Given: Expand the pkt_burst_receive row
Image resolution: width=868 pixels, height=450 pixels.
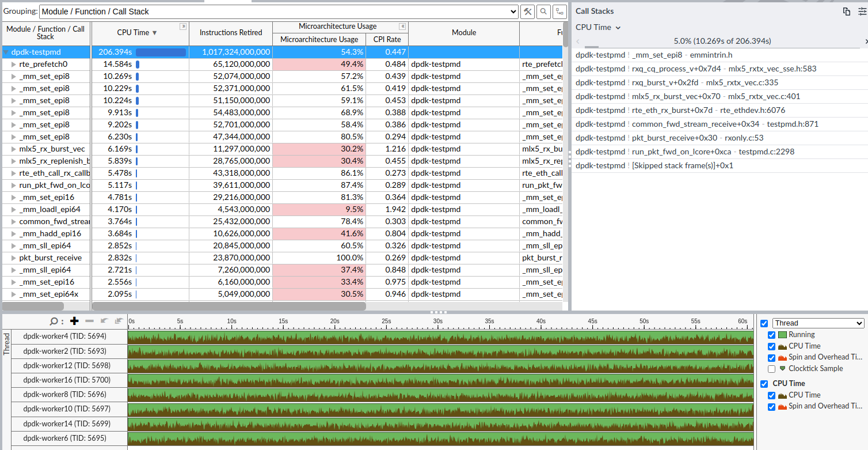Looking at the screenshot, I should (x=14, y=258).
